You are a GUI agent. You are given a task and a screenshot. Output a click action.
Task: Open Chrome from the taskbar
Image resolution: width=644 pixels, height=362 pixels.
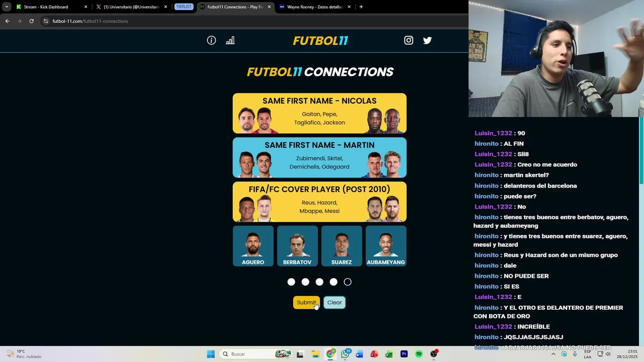point(330,354)
